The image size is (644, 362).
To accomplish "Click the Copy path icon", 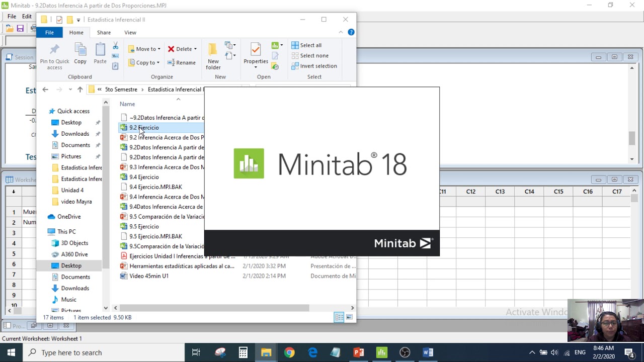I will pyautogui.click(x=115, y=56).
